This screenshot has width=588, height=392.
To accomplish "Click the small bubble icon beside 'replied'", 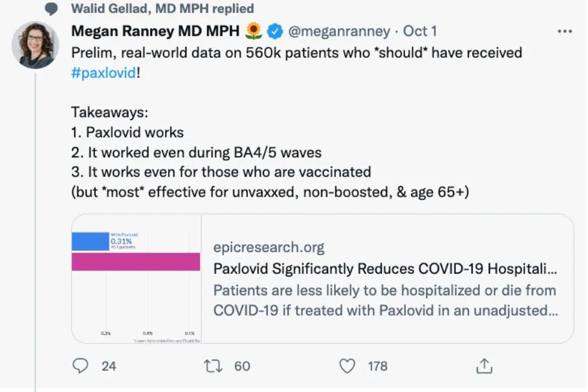I will (x=53, y=9).
